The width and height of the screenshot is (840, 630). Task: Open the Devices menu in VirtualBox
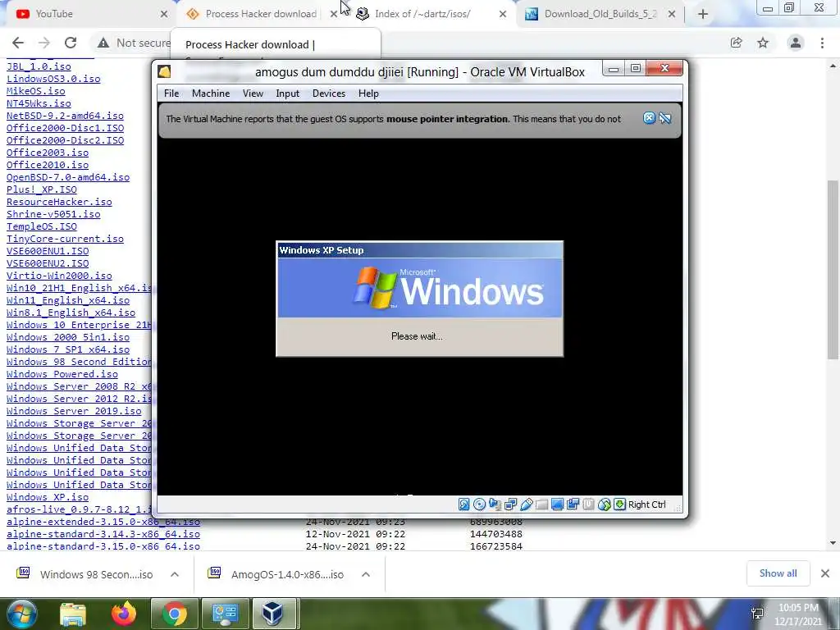(329, 94)
